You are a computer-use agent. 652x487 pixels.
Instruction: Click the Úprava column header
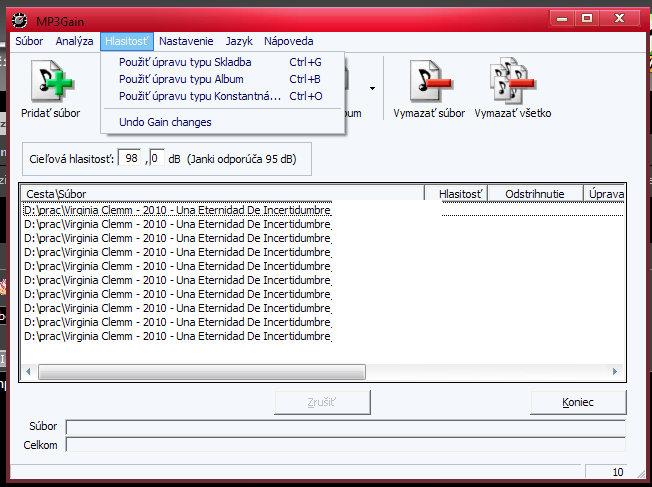604,194
